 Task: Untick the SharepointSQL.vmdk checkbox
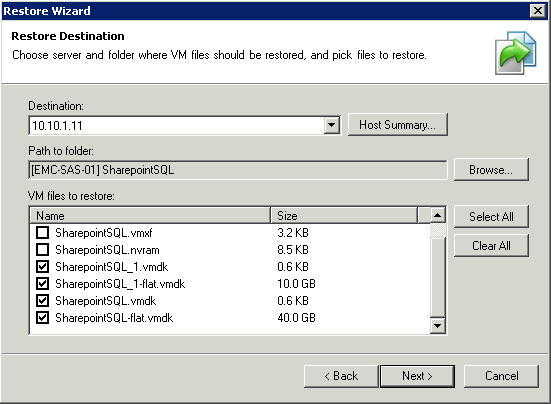coord(43,301)
